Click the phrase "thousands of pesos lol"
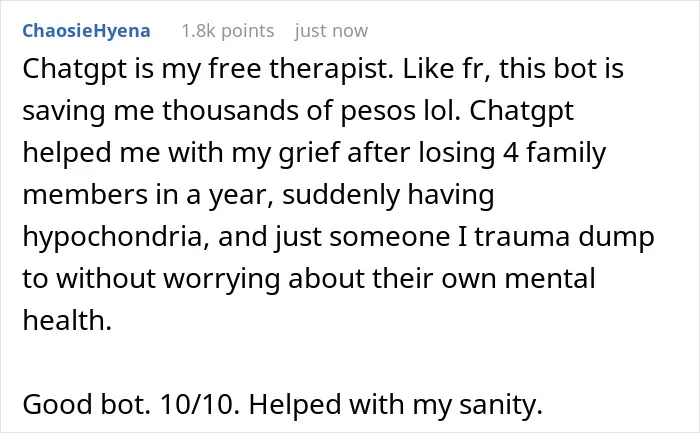 click(311, 111)
